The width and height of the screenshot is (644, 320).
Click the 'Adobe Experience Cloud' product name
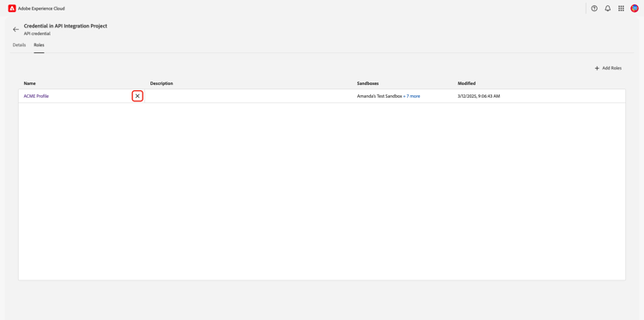[x=41, y=9]
